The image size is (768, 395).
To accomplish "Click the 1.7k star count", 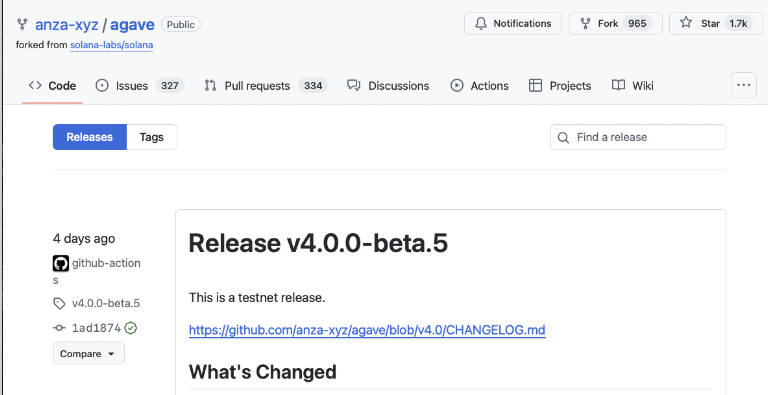I will (x=738, y=24).
